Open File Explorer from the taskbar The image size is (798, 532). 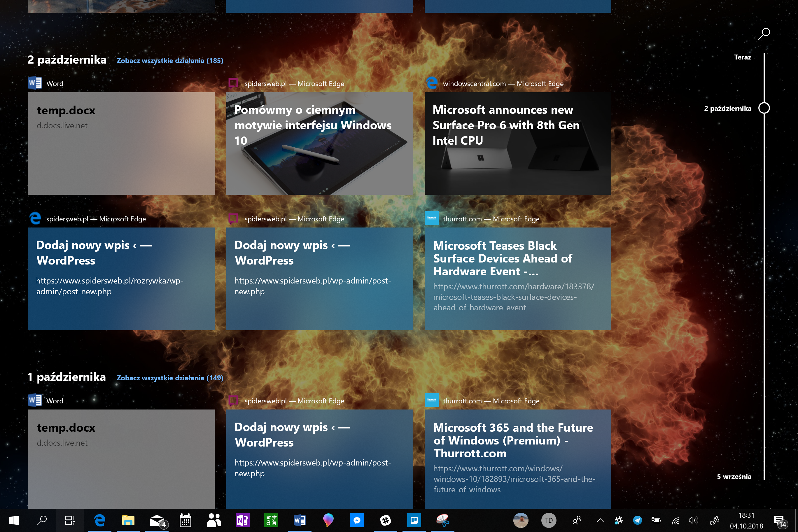(128, 520)
